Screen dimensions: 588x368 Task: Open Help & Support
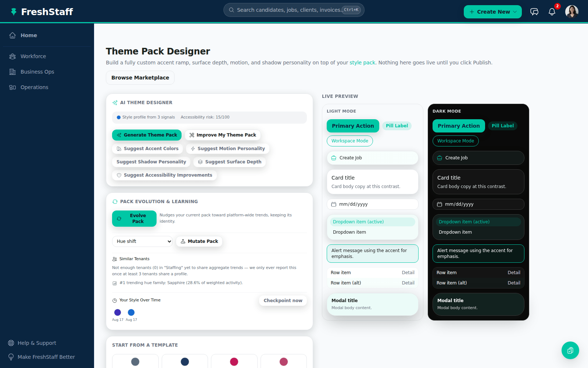pyautogui.click(x=37, y=343)
